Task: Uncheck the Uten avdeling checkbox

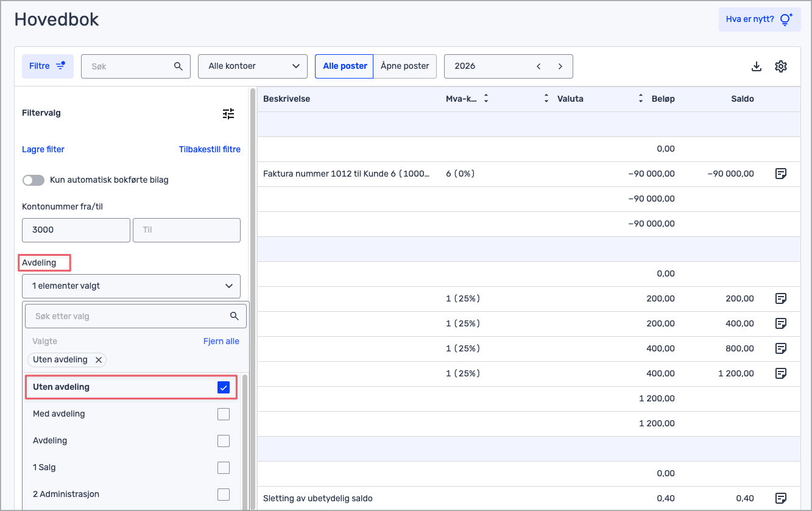Action: click(x=224, y=387)
